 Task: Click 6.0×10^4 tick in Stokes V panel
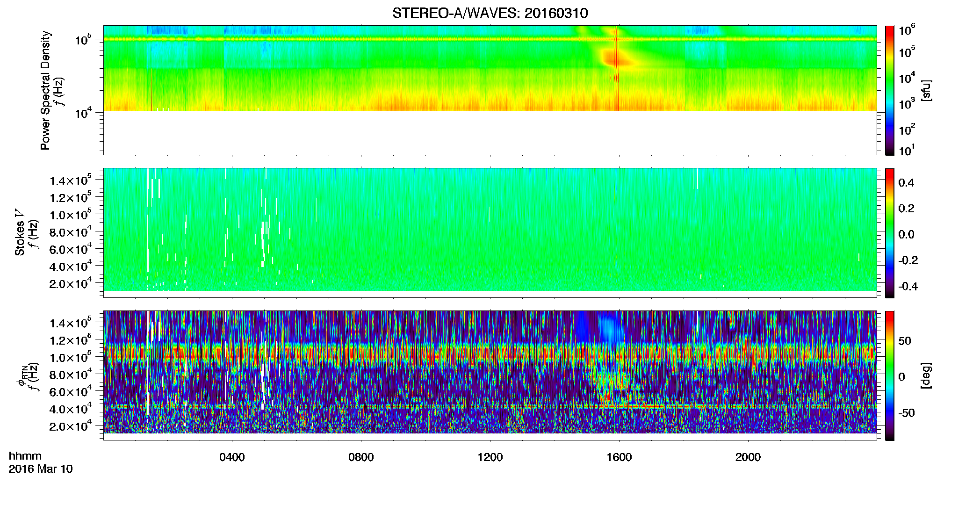point(71,249)
